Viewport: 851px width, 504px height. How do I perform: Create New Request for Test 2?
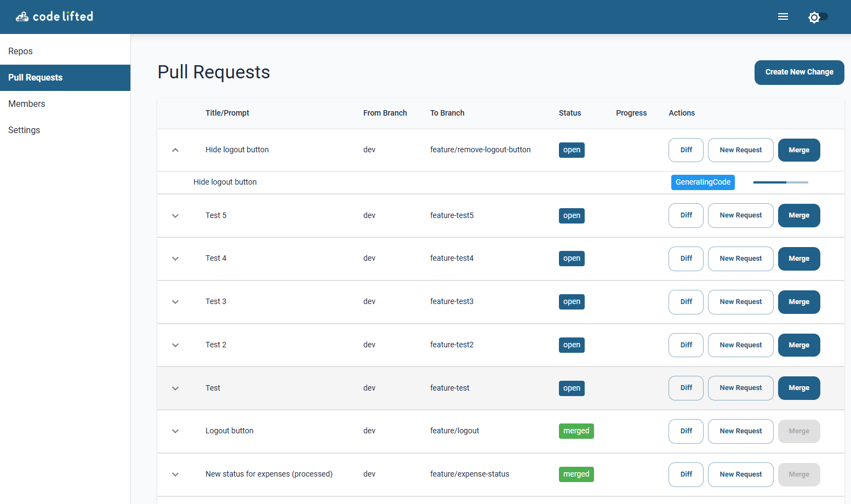tap(740, 345)
